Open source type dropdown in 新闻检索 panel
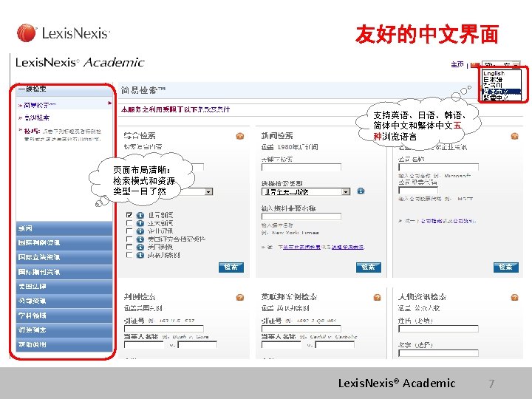 306,191
